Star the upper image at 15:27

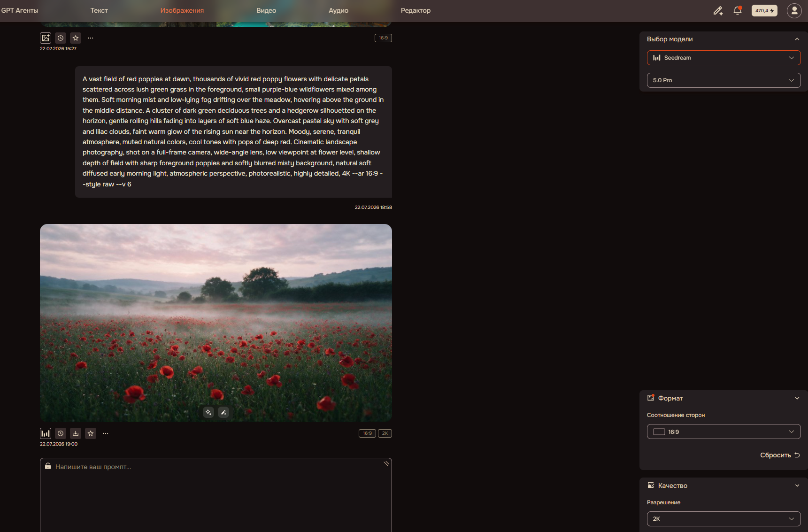pos(76,38)
